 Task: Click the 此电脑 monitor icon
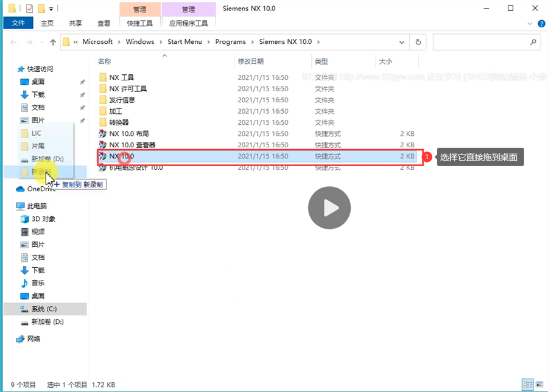coord(20,206)
